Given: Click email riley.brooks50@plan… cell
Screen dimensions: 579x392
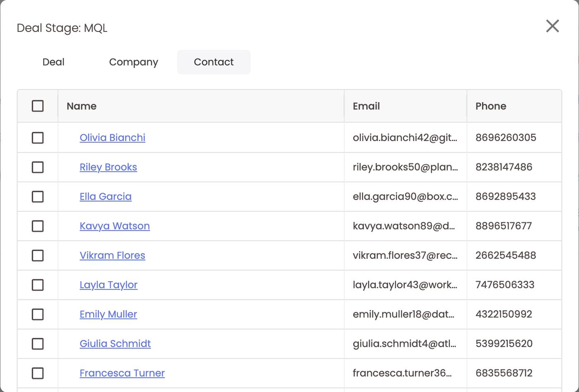Looking at the screenshot, I should (x=405, y=167).
